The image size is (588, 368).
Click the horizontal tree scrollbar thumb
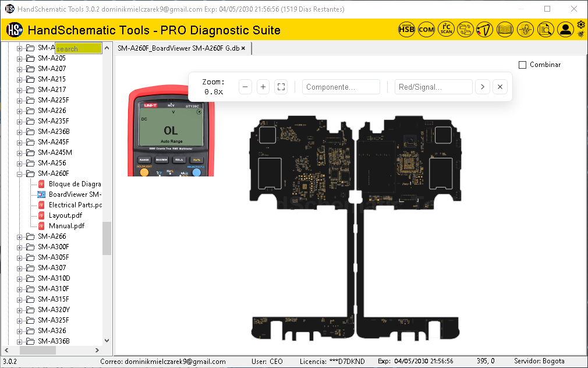[x=37, y=350]
